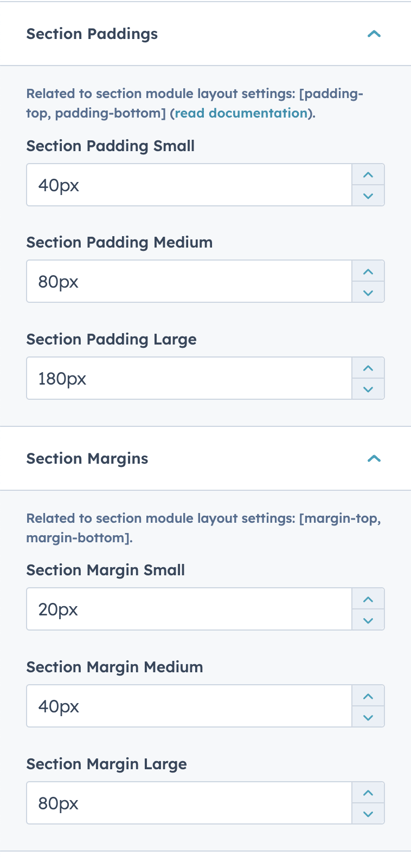Decrease Section Margin Small value
Screen dimensions: 411x857
click(x=368, y=620)
